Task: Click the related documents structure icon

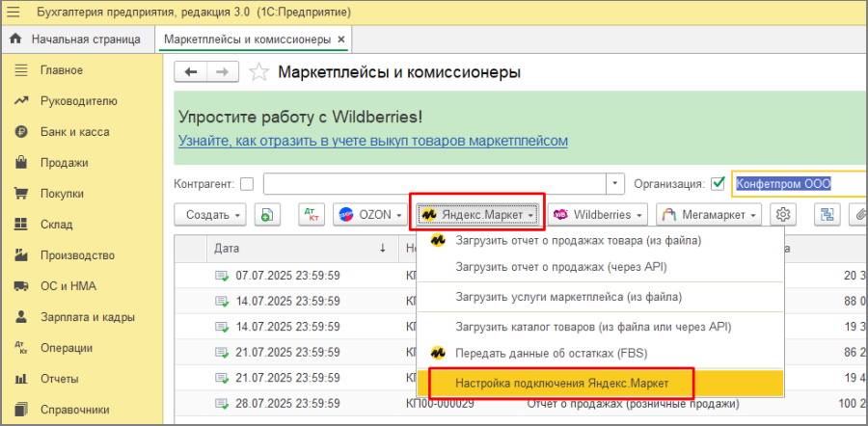Action: coord(827,215)
